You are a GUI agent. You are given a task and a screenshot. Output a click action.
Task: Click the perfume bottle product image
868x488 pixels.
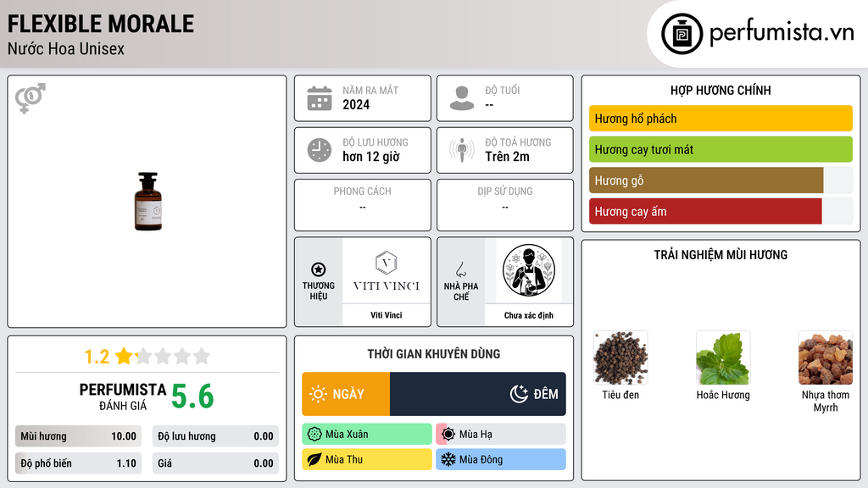click(x=148, y=202)
